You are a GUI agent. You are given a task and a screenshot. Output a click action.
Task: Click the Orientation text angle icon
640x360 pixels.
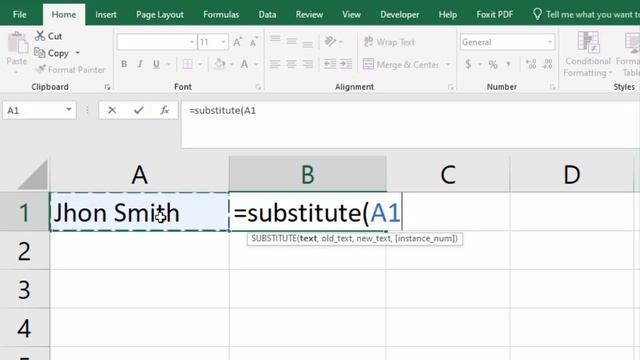330,41
